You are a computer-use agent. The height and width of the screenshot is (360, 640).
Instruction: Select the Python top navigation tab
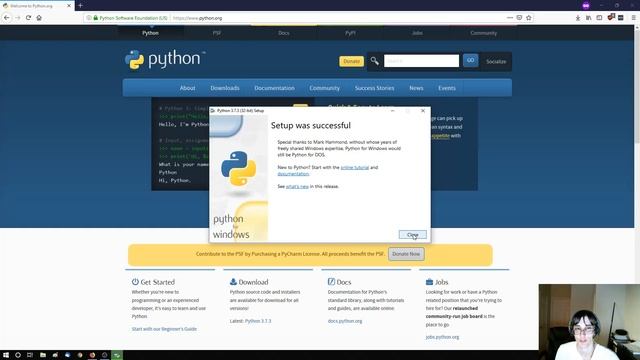[x=150, y=33]
